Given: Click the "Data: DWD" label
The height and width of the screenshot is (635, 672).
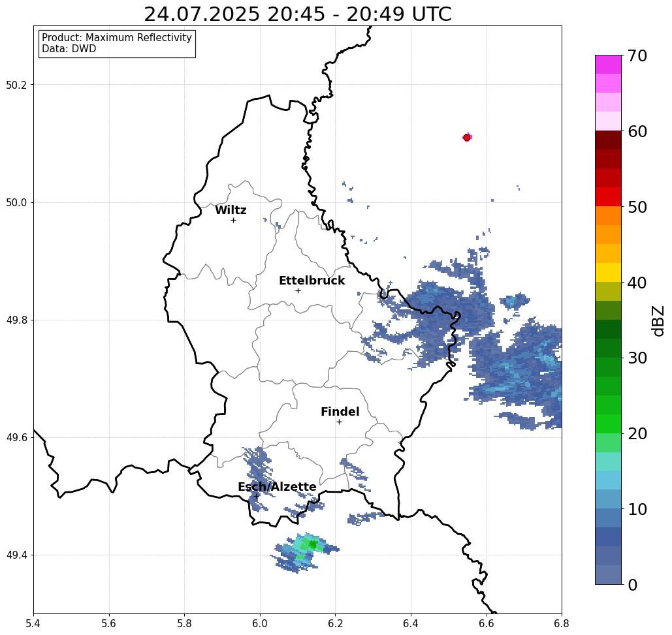Looking at the screenshot, I should click(69, 49).
